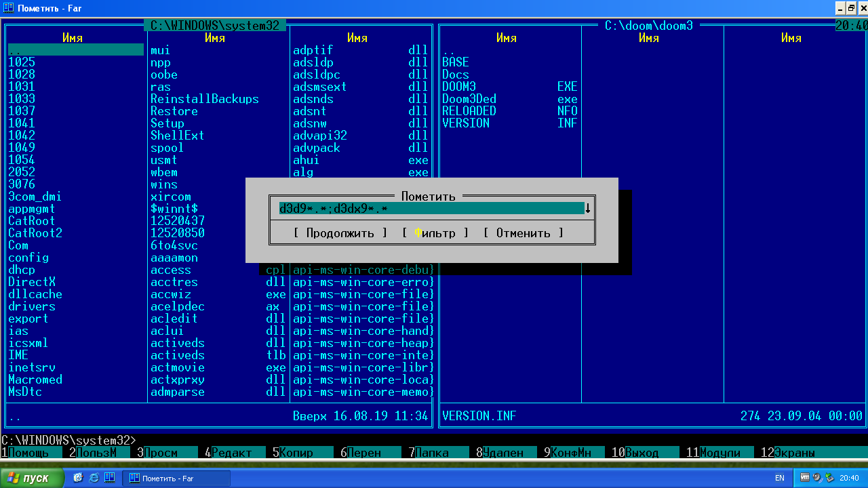The height and width of the screenshot is (488, 868).
Task: Choose Копир in the function key bar
Action: pyautogui.click(x=296, y=453)
